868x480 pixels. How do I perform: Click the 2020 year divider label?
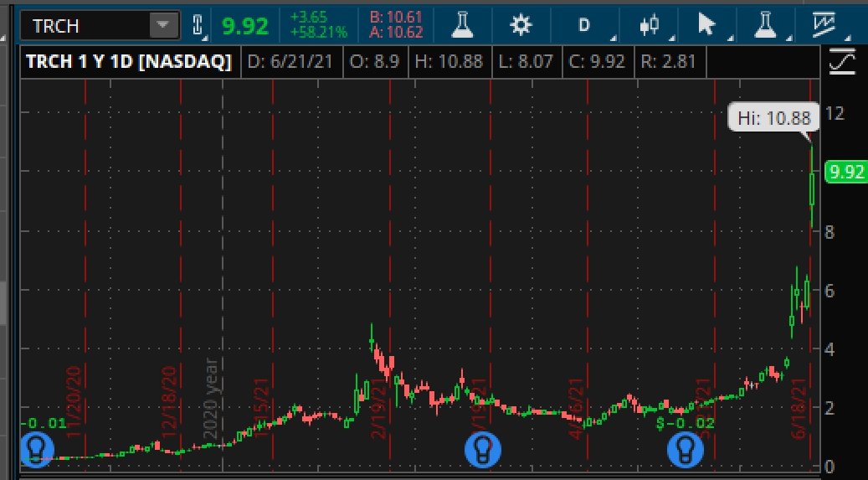click(x=210, y=398)
